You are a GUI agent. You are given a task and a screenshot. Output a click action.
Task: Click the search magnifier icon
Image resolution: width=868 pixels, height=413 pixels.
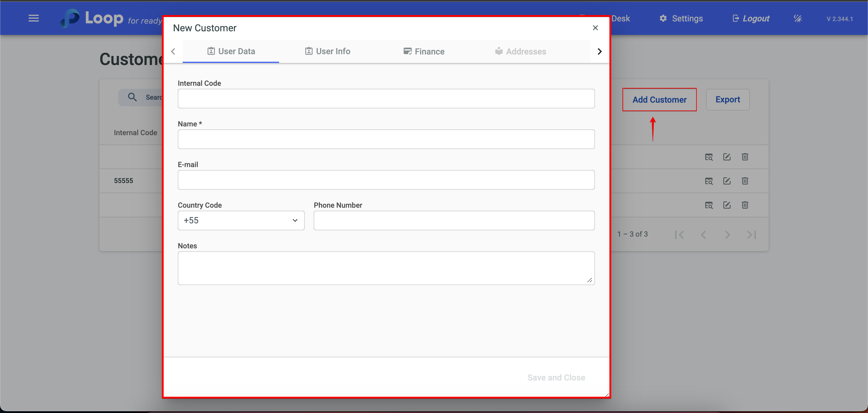132,97
